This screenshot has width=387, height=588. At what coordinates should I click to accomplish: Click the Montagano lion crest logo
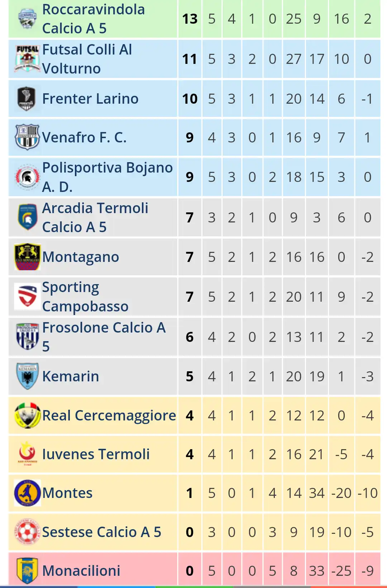pyautogui.click(x=27, y=257)
